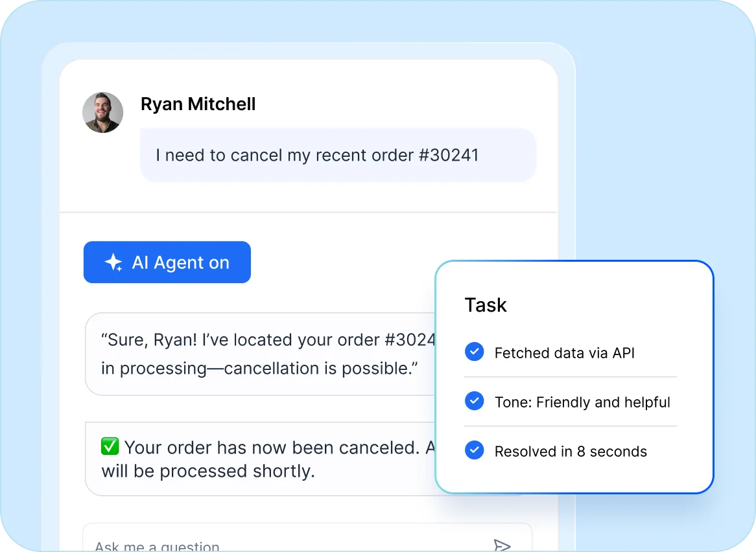The height and width of the screenshot is (552, 756).
Task: Open order #30241 from the message
Action: click(450, 155)
